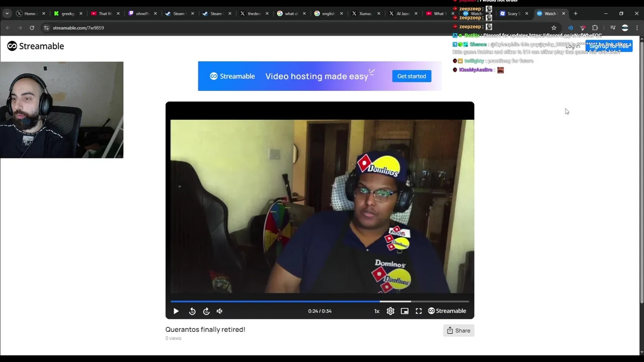Close the greekg Kick tab
The image size is (644, 362).
[x=81, y=14]
